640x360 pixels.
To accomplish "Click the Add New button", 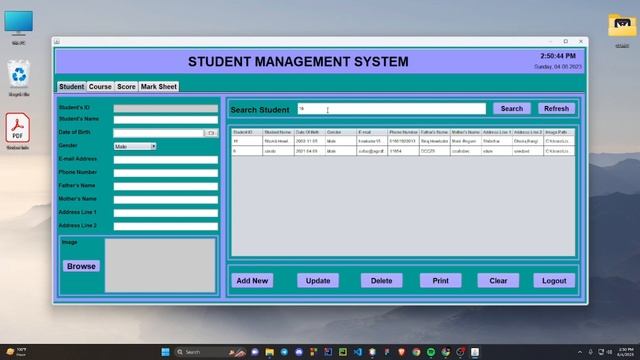I will point(252,281).
